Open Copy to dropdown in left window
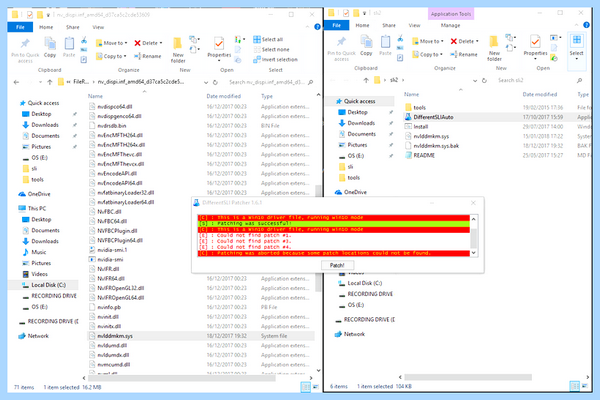The image size is (600, 400). pyautogui.click(x=111, y=56)
